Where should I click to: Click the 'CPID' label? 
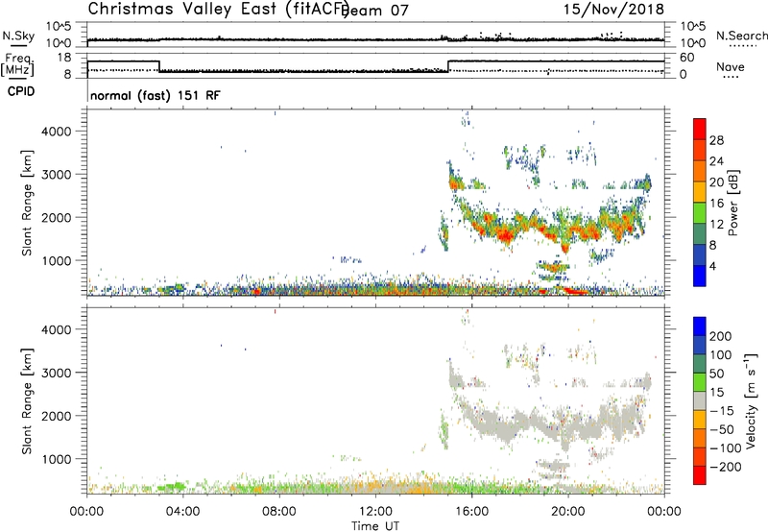pyautogui.click(x=21, y=91)
